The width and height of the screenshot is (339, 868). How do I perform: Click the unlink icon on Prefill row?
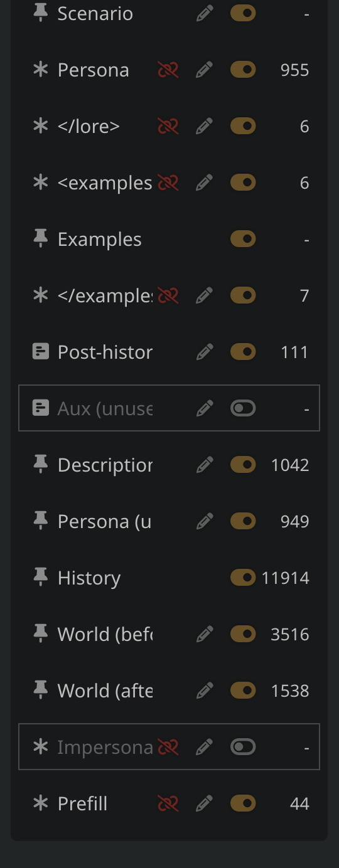tap(168, 803)
